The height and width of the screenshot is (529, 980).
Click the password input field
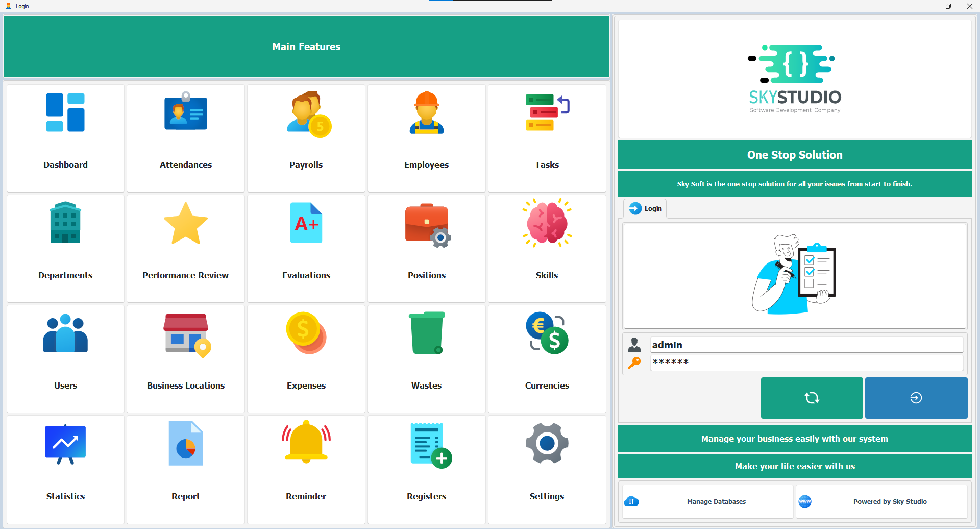click(x=806, y=362)
